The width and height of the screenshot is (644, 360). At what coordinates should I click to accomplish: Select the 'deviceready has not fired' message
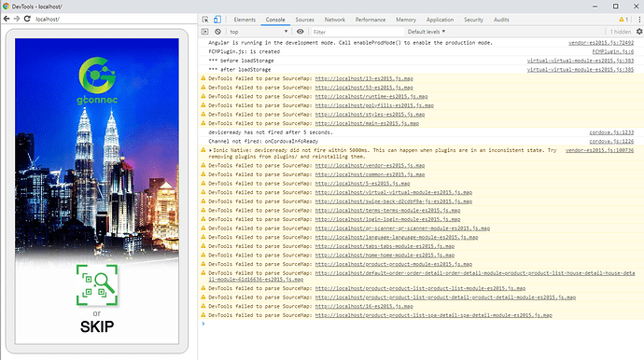(271, 132)
